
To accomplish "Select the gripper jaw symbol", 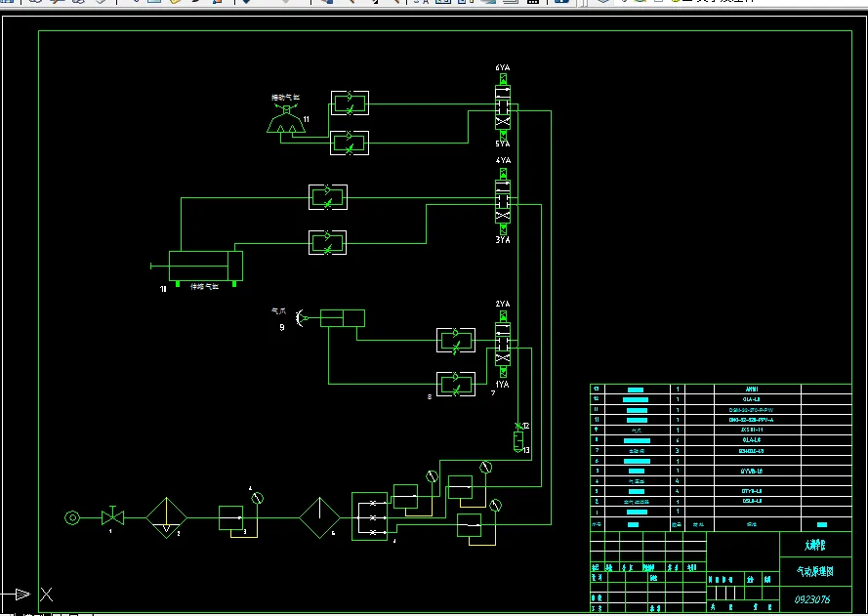I will point(302,318).
